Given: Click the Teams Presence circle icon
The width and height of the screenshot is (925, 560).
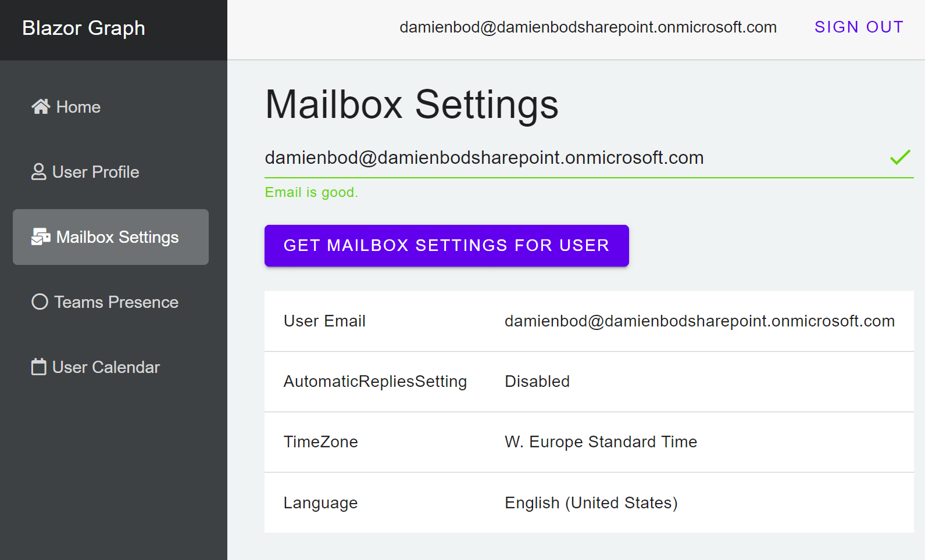Looking at the screenshot, I should [x=40, y=302].
